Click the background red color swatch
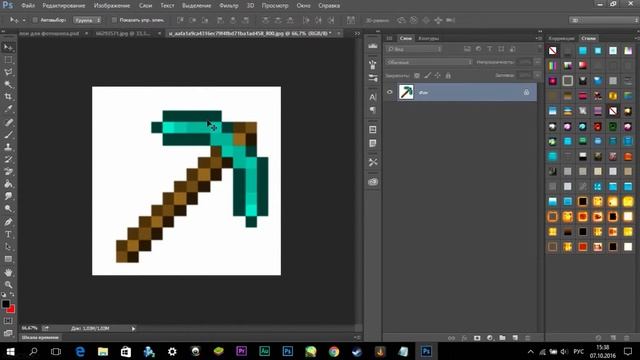Image resolution: width=640 pixels, height=360 pixels. coord(11,310)
